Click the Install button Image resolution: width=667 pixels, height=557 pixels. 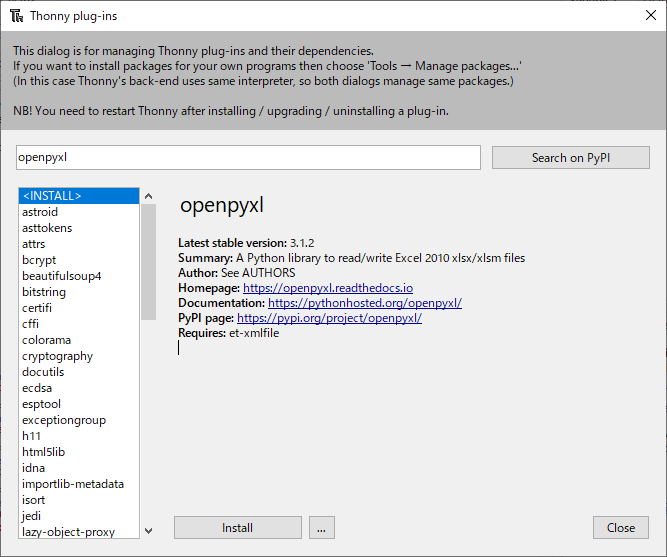pos(237,528)
